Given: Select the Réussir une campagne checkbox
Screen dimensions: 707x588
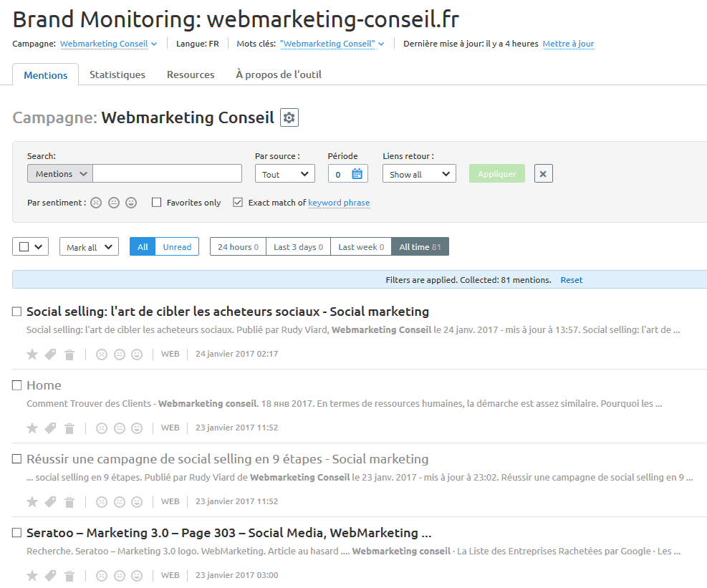Looking at the screenshot, I should point(16,458).
